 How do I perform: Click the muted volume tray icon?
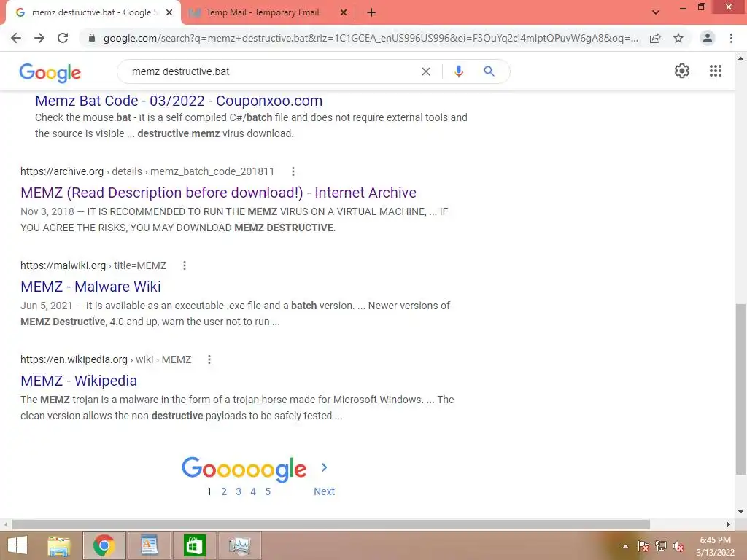678,546
